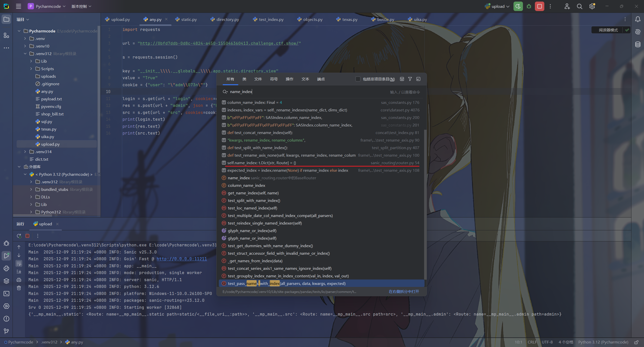644x347 pixels.
Task: Open the upload run configuration dropdown
Action: 498,6
